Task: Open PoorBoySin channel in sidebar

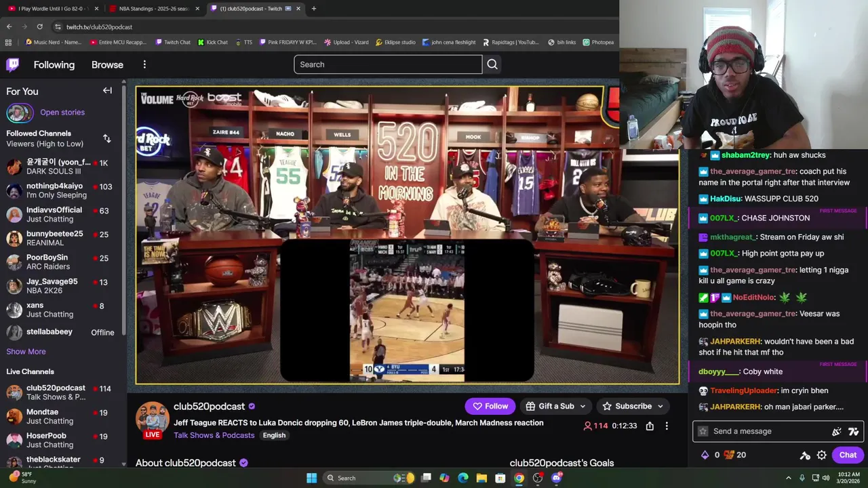Action: [x=62, y=262]
